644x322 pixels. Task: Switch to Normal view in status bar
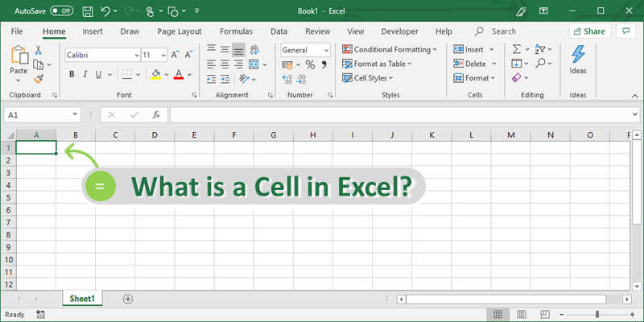497,314
